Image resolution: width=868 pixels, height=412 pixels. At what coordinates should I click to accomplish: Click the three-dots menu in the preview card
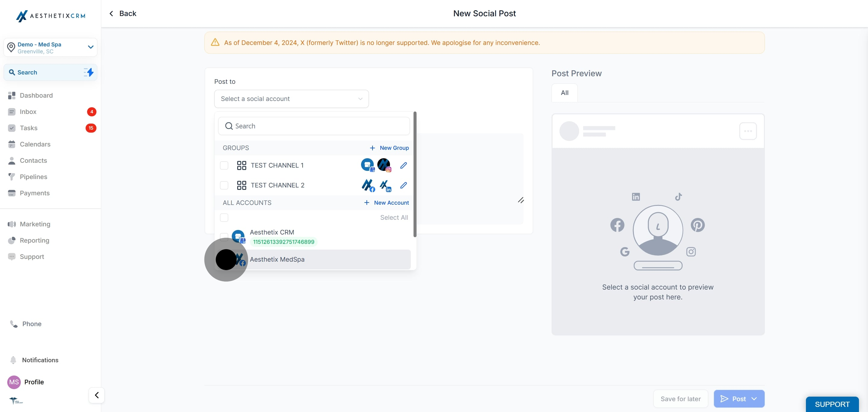pyautogui.click(x=748, y=131)
